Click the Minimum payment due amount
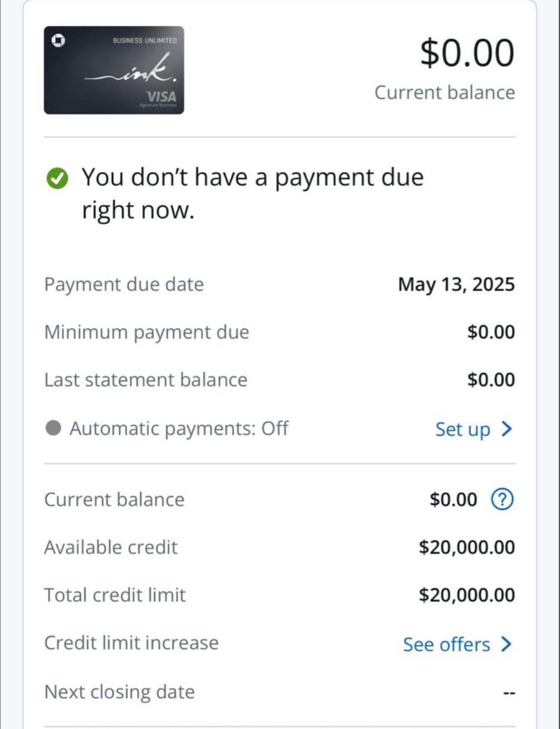Image resolution: width=560 pixels, height=729 pixels. coord(491,332)
